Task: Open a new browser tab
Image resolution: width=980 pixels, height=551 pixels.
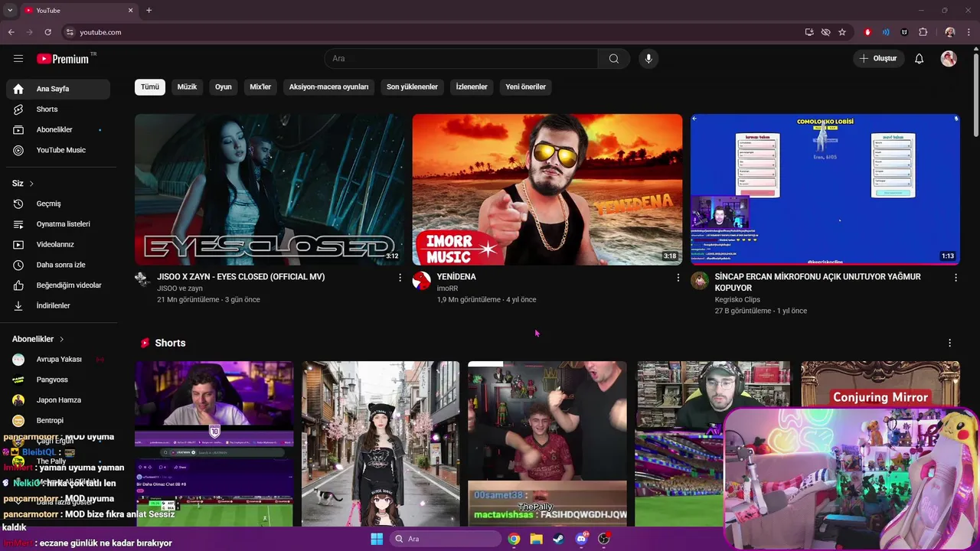Action: [149, 11]
